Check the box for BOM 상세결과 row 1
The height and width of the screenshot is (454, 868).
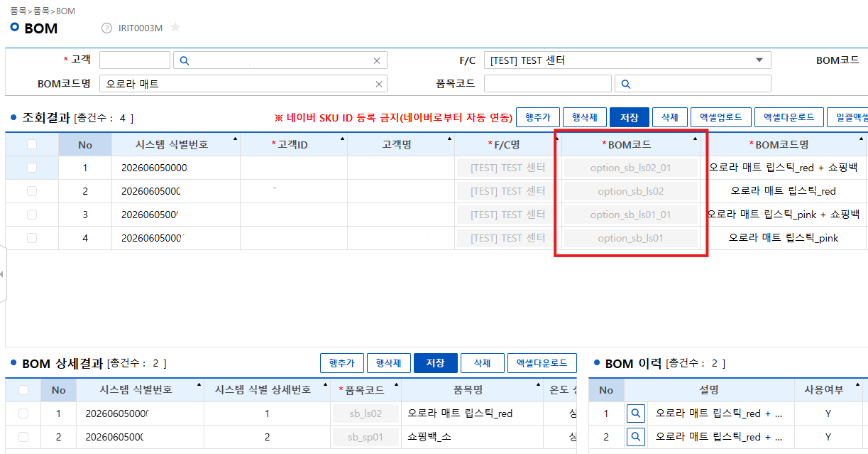click(x=23, y=414)
